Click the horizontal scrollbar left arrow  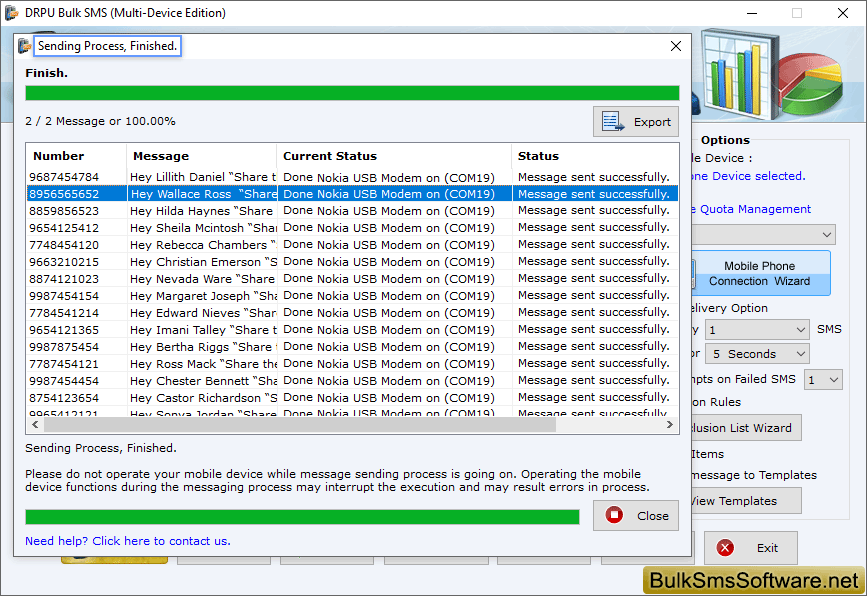click(35, 425)
